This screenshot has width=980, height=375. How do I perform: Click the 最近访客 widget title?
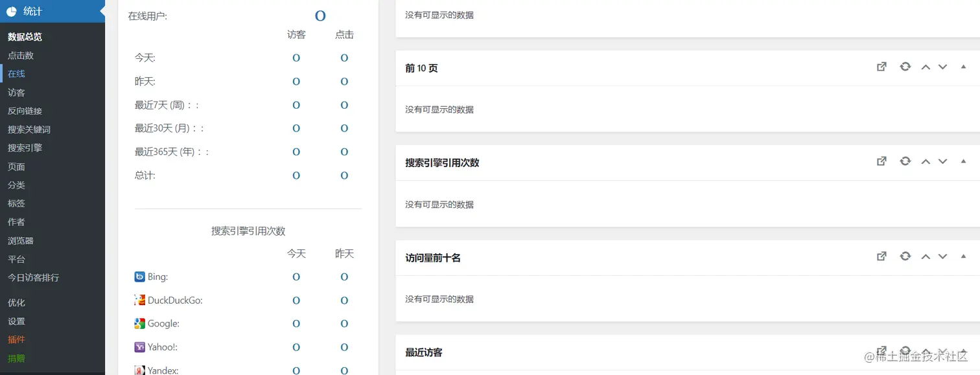point(424,352)
